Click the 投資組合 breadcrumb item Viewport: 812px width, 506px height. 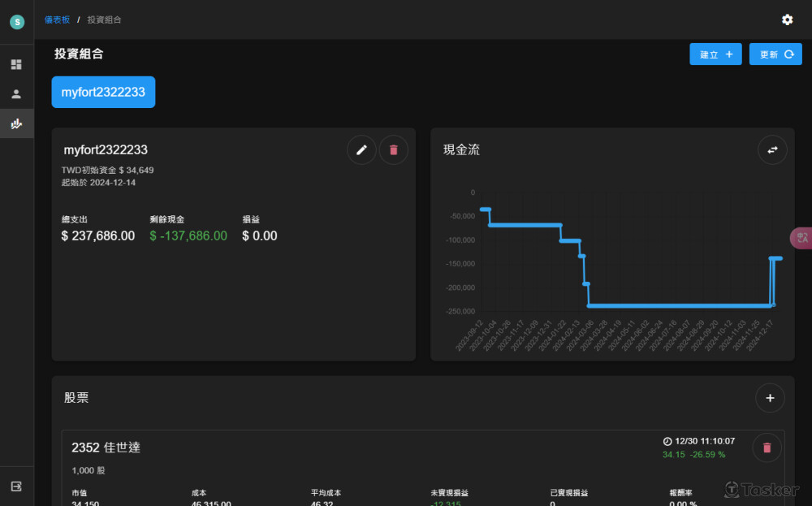104,19
